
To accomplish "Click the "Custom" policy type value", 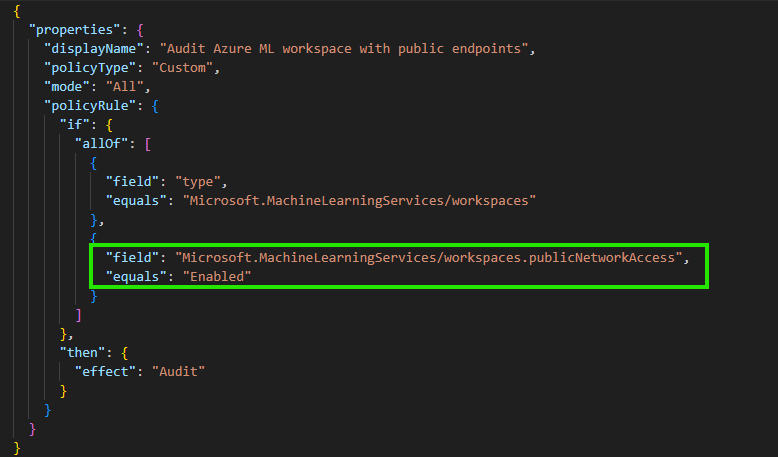I will click(182, 67).
